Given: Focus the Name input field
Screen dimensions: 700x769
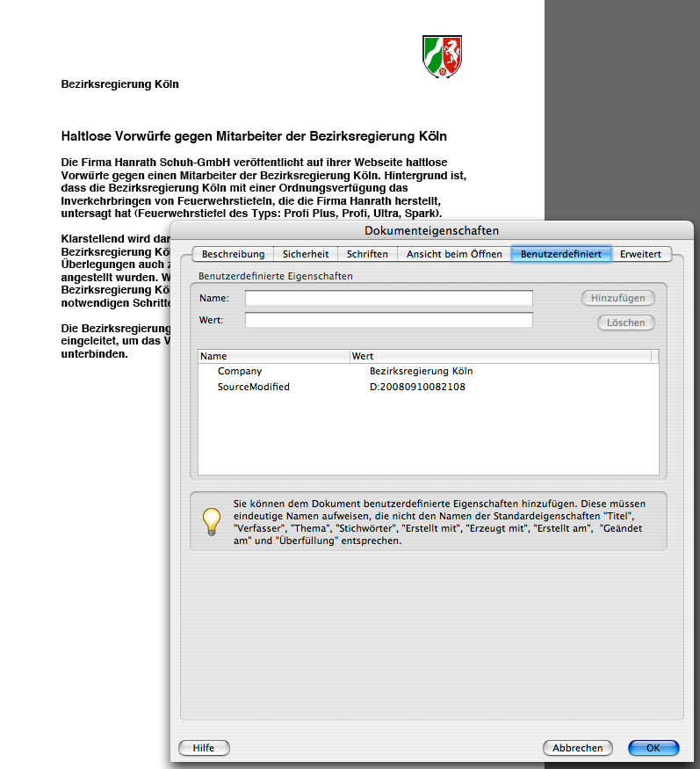Looking at the screenshot, I should 389,298.
